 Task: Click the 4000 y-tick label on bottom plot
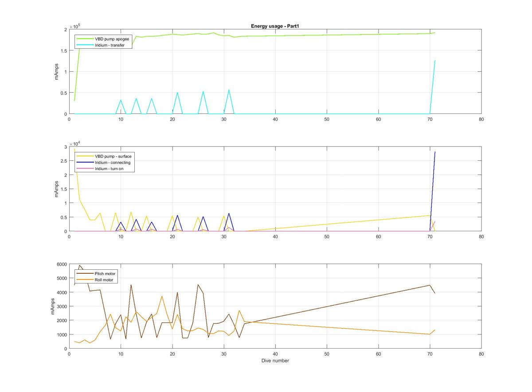(61, 292)
